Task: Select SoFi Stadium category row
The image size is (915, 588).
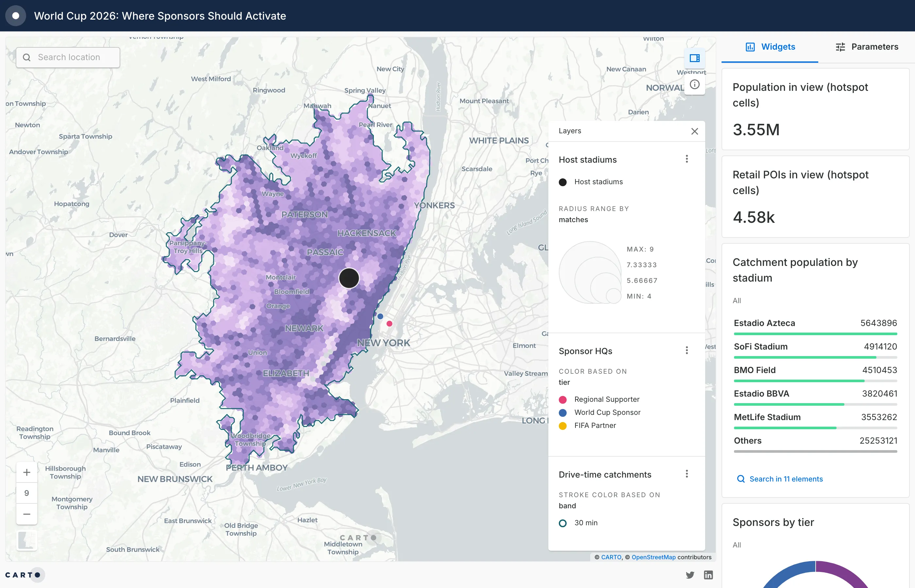Action: tap(815, 350)
